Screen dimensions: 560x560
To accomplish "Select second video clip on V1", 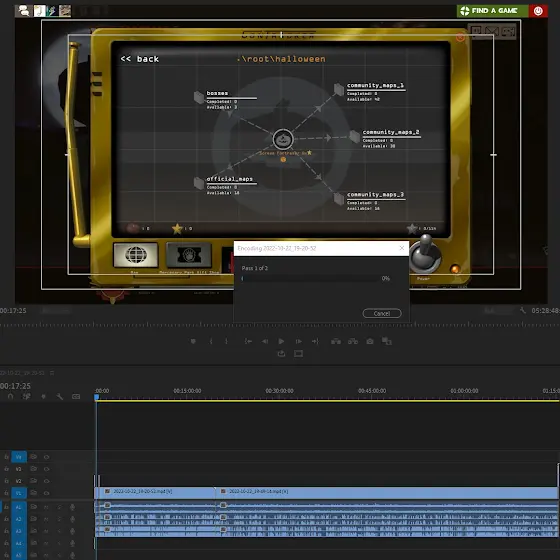I will 387,493.
